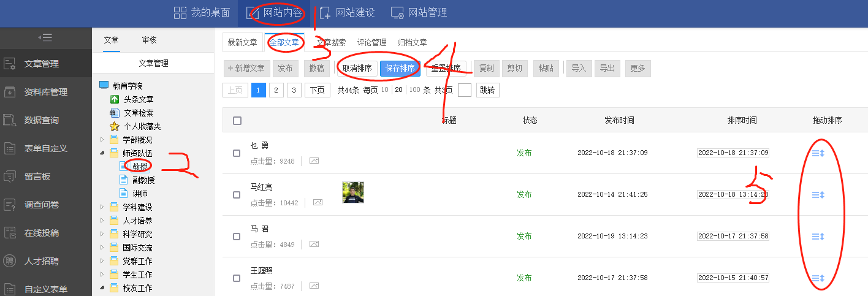
Task: Tick the select-all checkbox in the table header
Action: click(x=237, y=121)
